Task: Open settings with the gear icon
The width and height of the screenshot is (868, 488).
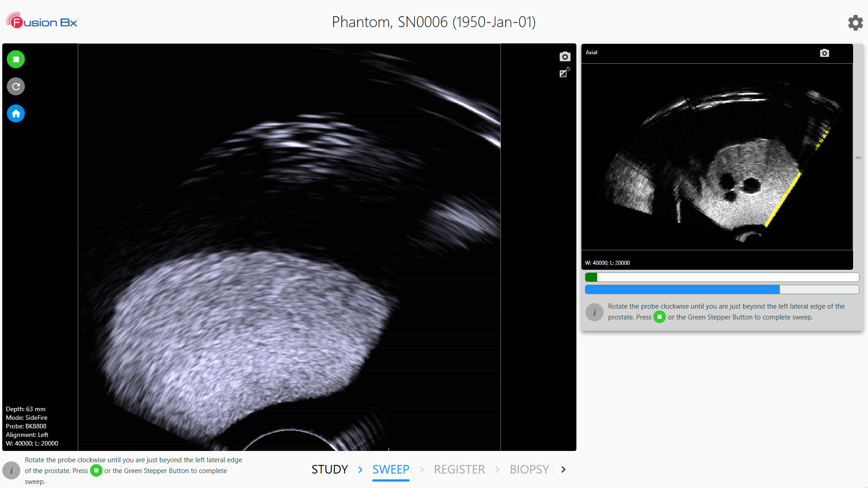Action: pyautogui.click(x=855, y=22)
